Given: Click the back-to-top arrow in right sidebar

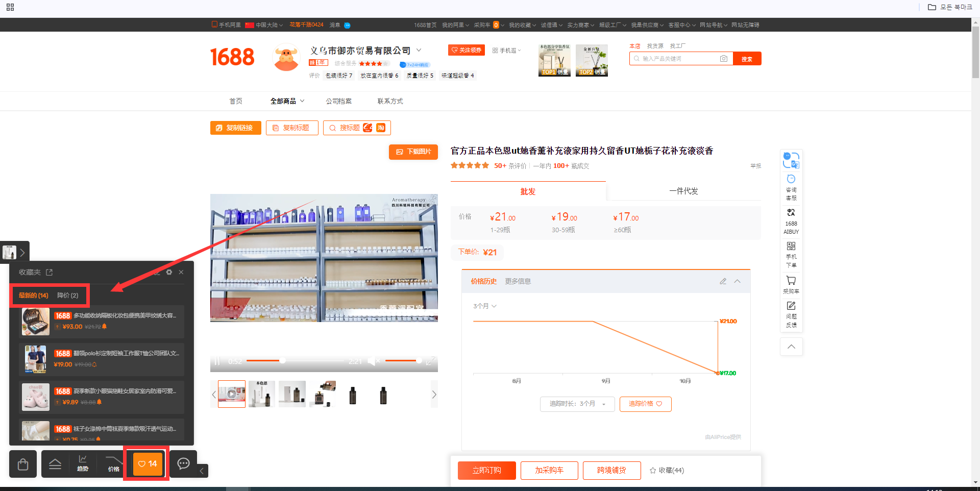Looking at the screenshot, I should pos(791,347).
